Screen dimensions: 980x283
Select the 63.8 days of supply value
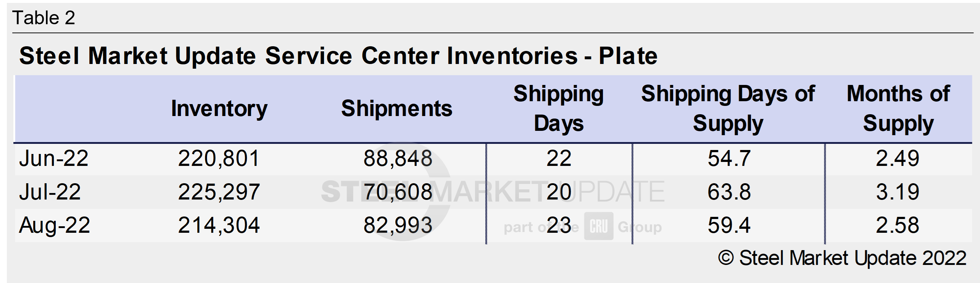pos(729,192)
